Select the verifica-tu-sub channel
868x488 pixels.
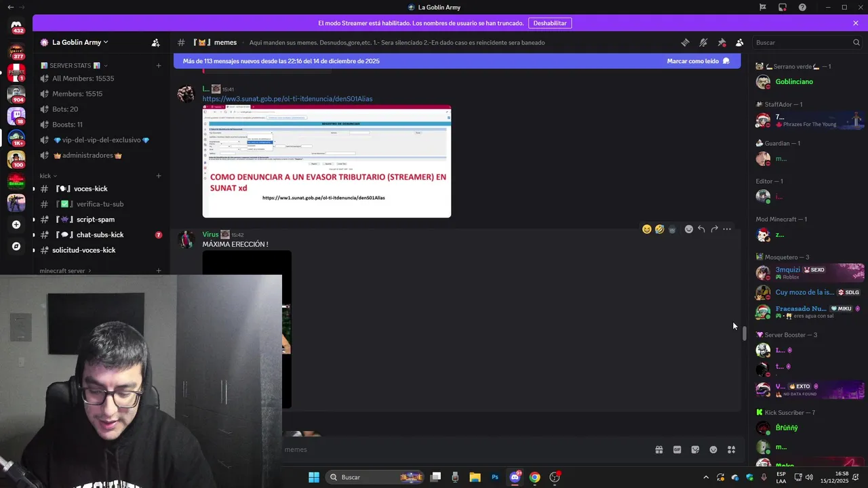pos(100,204)
